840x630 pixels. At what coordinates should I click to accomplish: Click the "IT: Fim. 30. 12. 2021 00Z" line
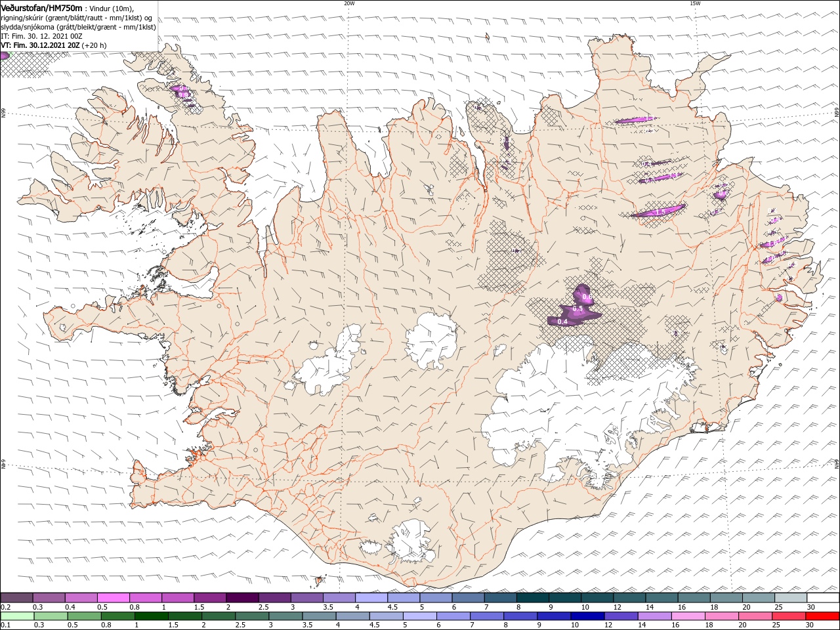click(41, 36)
